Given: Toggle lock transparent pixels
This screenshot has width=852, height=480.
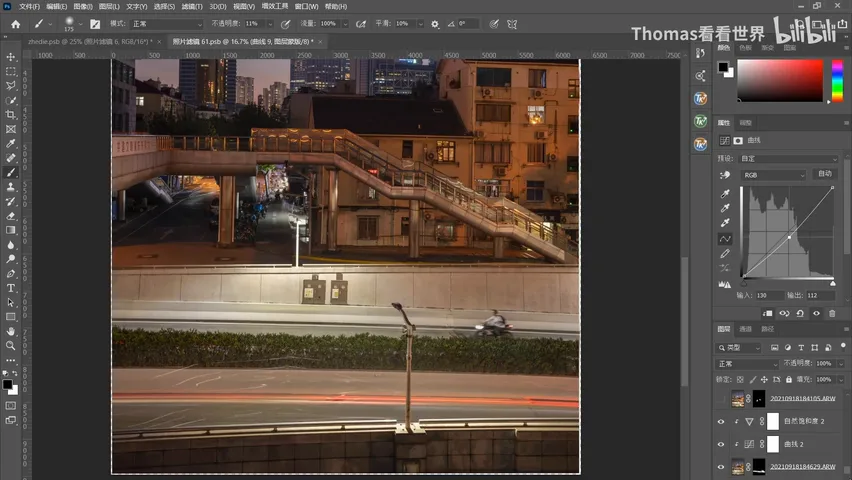Looking at the screenshot, I should click(x=740, y=379).
